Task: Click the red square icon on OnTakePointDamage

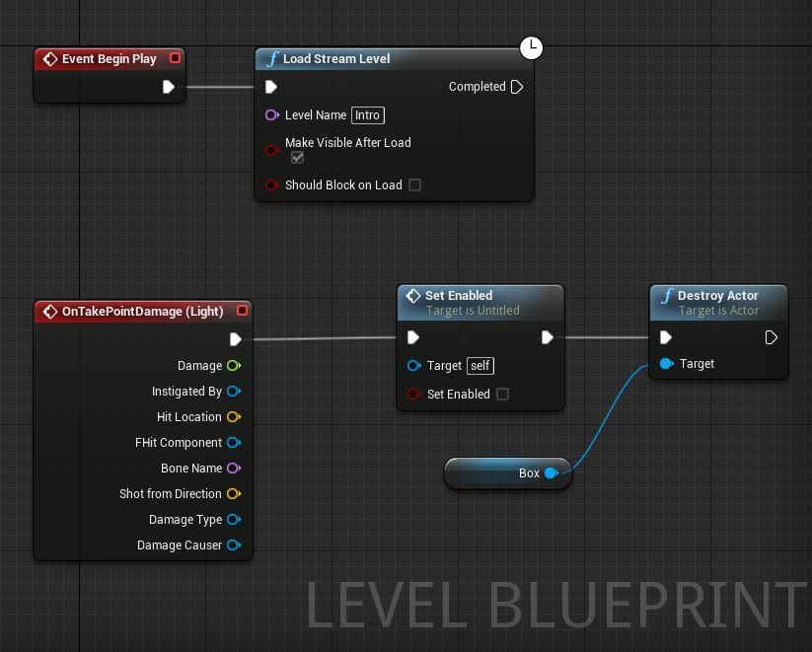Action: point(242,310)
